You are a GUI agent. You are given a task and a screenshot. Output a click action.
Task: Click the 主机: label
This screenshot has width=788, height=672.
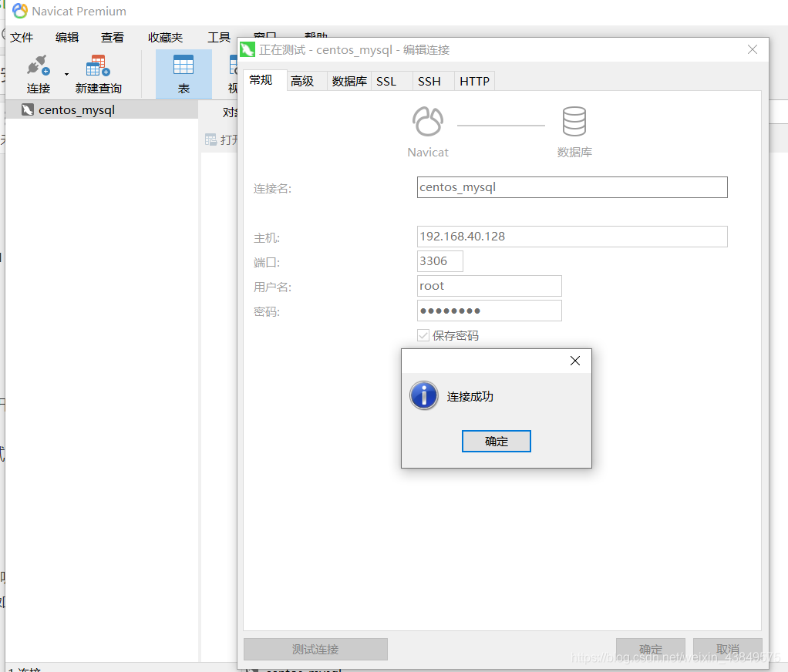point(266,237)
